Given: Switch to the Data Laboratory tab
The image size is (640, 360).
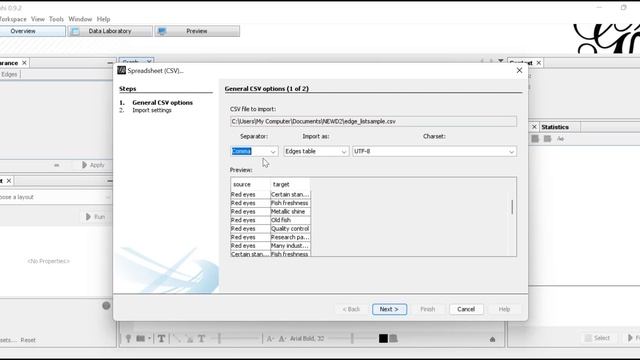Looking at the screenshot, I should pos(110,31).
